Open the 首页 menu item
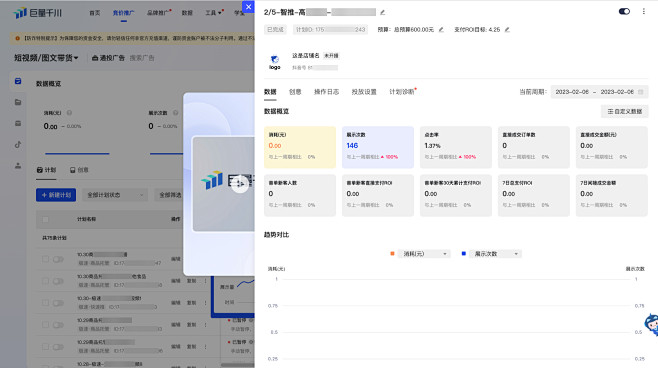658x368 pixels. pyautogui.click(x=95, y=13)
